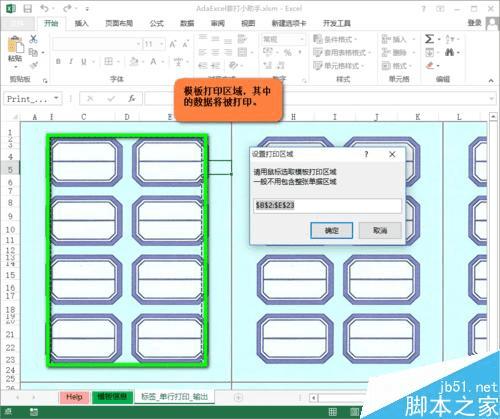The image size is (500, 419).
Task: Click the $B$2:$E$23 range input field
Action: (x=327, y=205)
